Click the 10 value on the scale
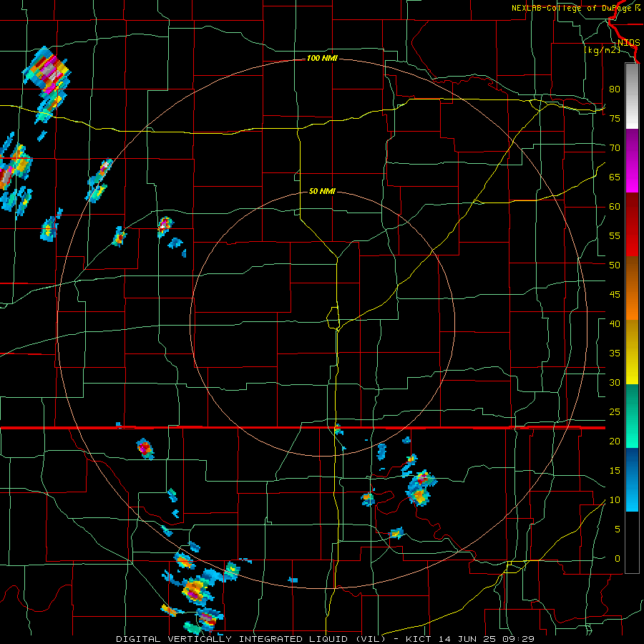 pyautogui.click(x=615, y=500)
